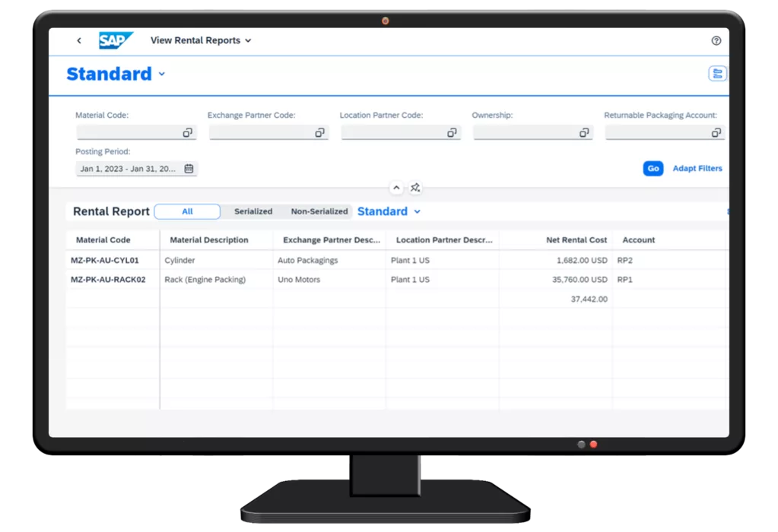Open the Posting Period calendar picker
The image size is (778, 532).
tap(189, 169)
